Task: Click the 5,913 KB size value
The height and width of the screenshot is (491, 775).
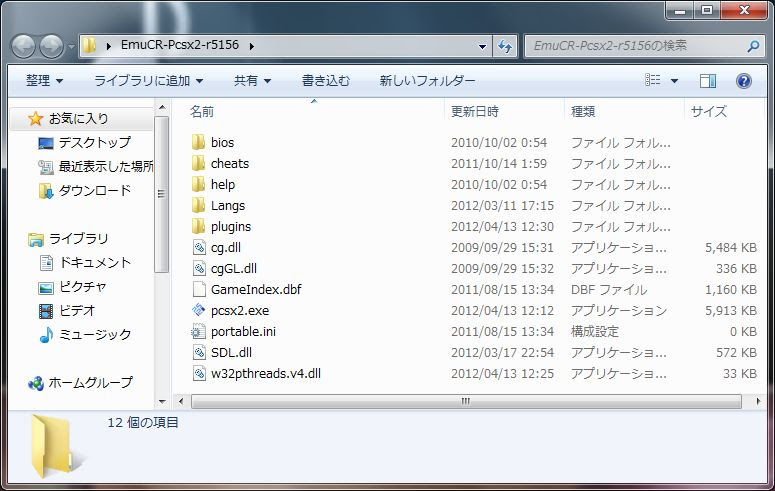Action: tap(731, 311)
